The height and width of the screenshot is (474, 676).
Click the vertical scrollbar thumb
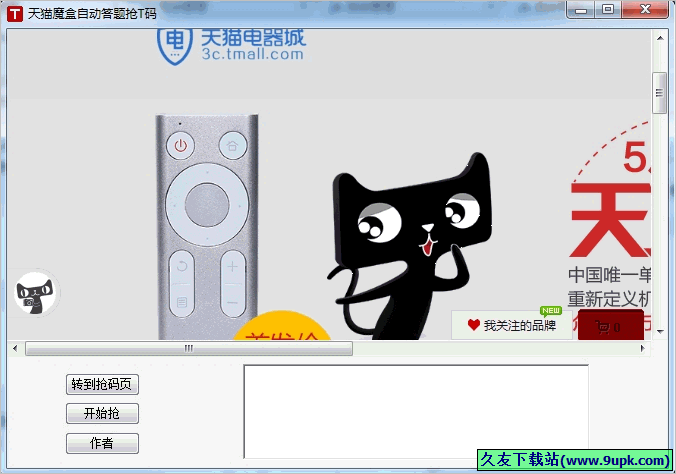[x=659, y=93]
